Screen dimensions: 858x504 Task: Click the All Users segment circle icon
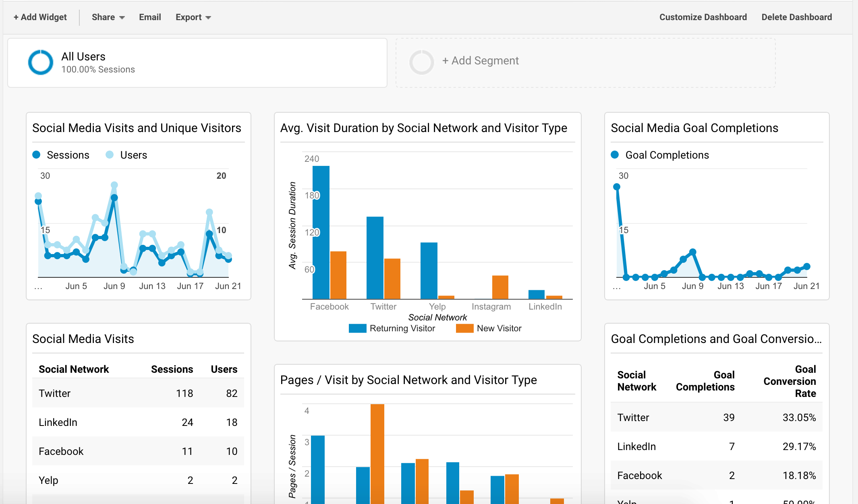41,62
